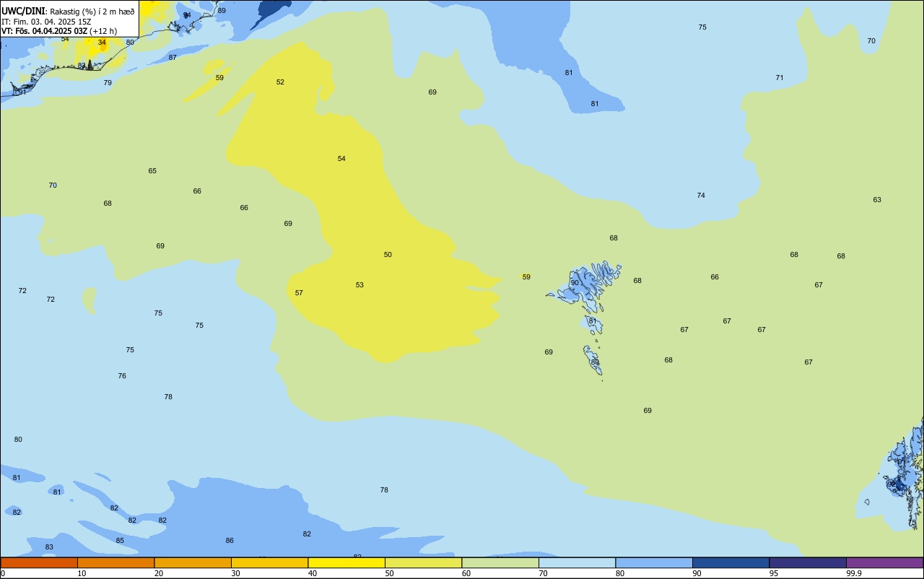Click the 50–60 pale yellow legend swatch

tap(423, 562)
